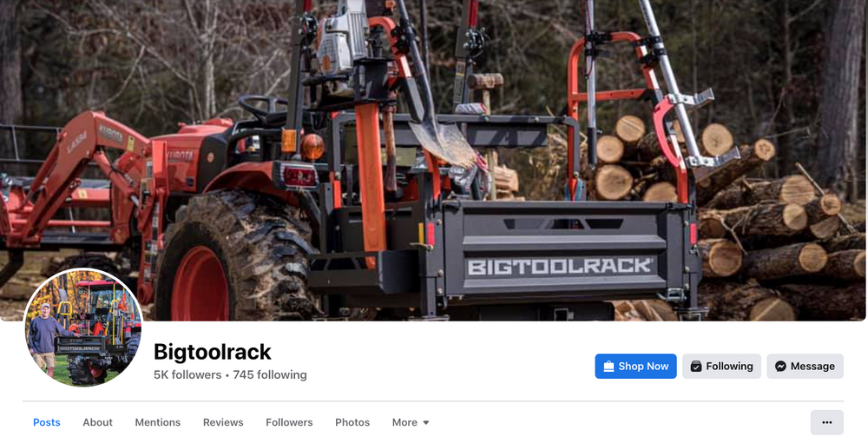This screenshot has height=437, width=868.
Task: Click the Messenger icon in the Message button
Action: click(x=780, y=366)
